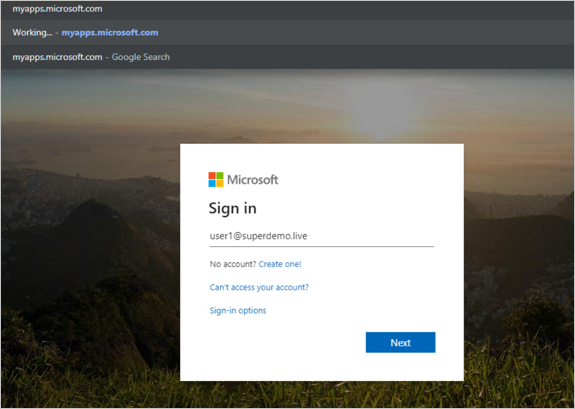Click 'Can't access your account?' link
The height and width of the screenshot is (409, 575).
(x=259, y=287)
